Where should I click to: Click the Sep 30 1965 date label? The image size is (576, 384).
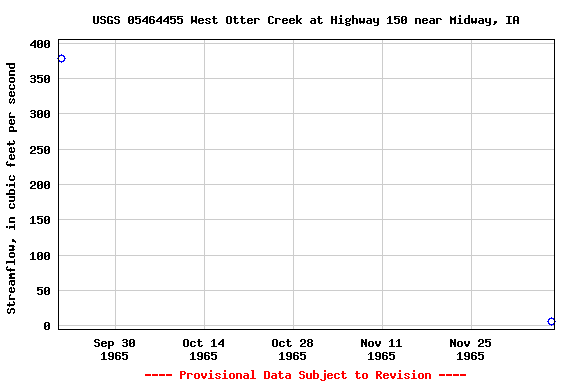pyautogui.click(x=115, y=349)
